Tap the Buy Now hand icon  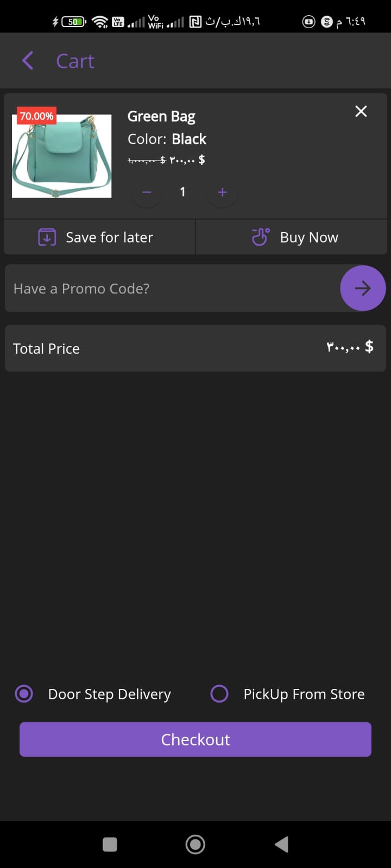click(260, 237)
